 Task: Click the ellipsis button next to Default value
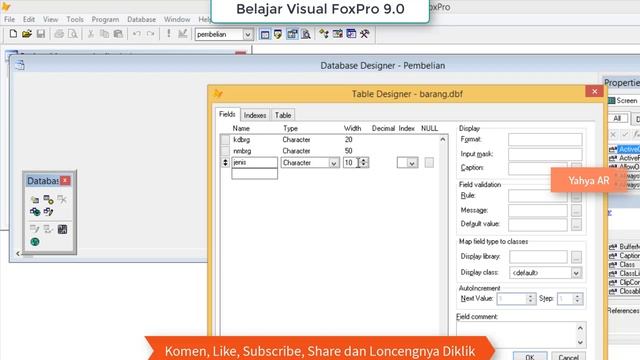click(x=576, y=224)
